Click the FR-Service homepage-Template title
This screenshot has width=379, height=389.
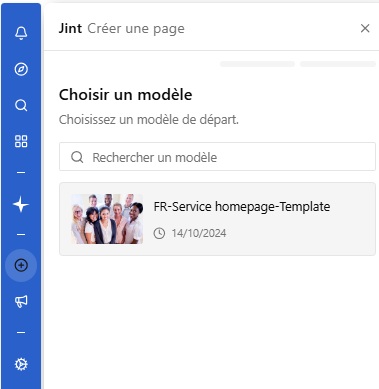click(242, 207)
